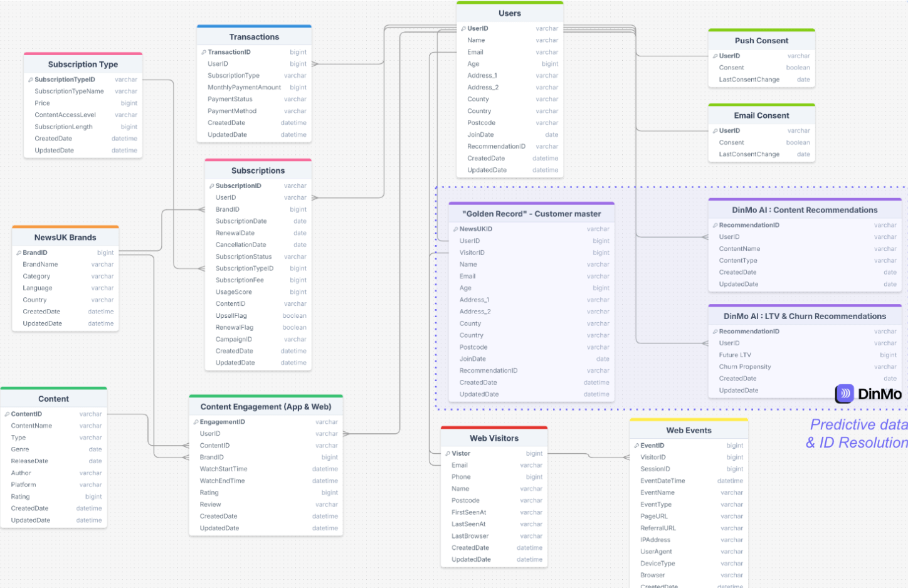This screenshot has height=588, width=908.
Task: Click the Phone field in Web Visitors
Action: point(494,477)
